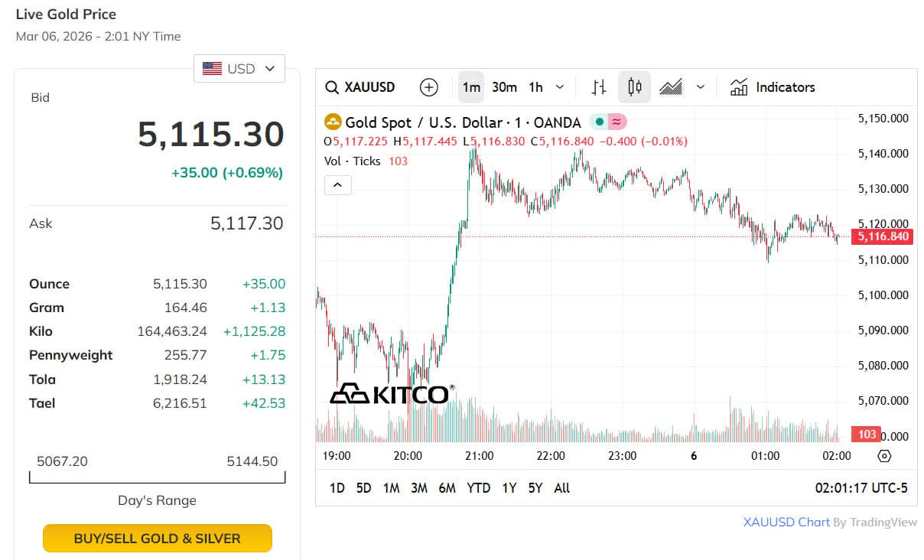Collapse the chart legend with the caret
This screenshot has height=560, width=924.
point(338,184)
